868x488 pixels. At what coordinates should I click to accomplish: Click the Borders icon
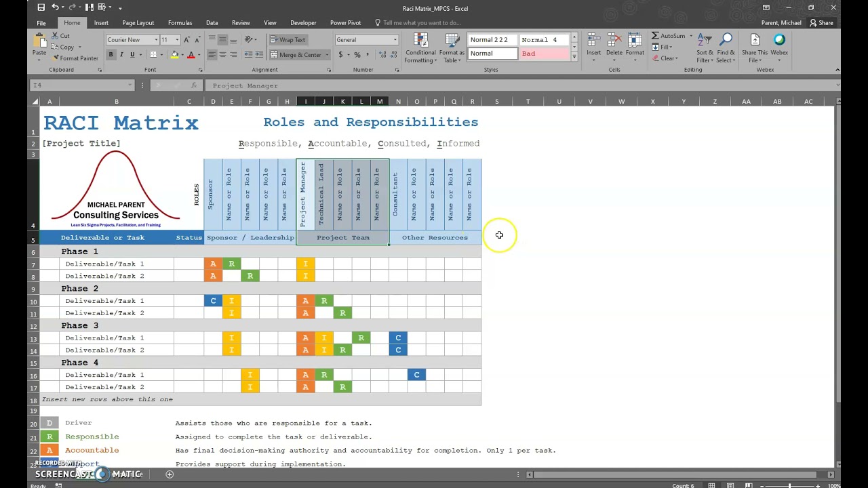153,55
